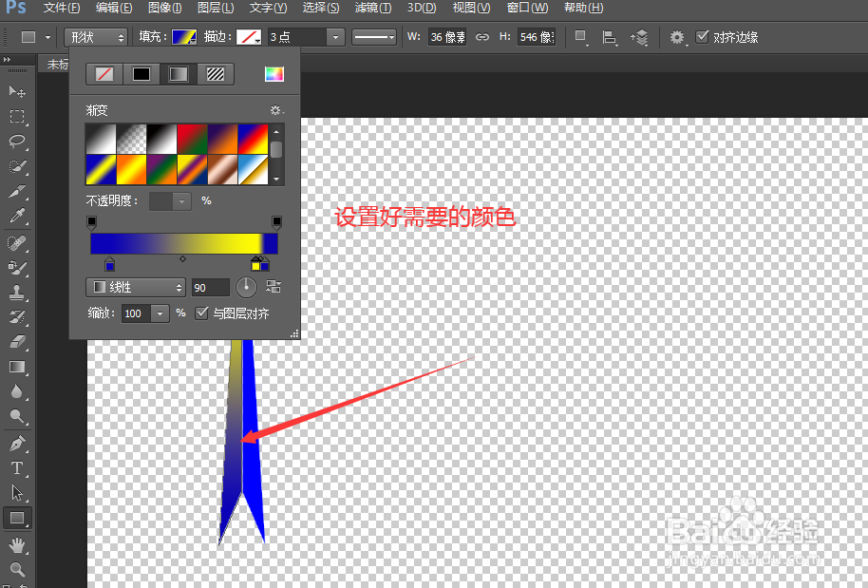Viewport: 868px width, 588px height.
Task: Select the Eyedropper tool
Action: pos(17,216)
